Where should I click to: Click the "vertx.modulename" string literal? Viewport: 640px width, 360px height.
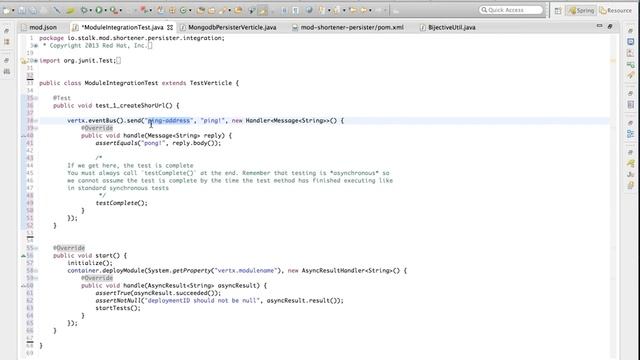pos(246,271)
